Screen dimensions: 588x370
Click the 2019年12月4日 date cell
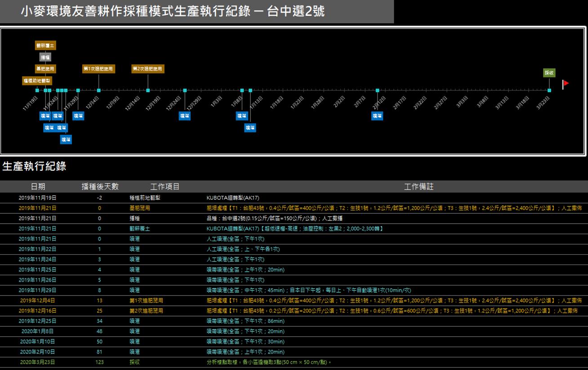coord(38,300)
